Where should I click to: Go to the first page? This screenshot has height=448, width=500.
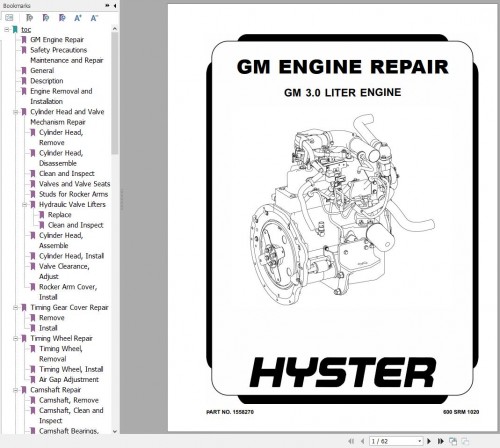[x=351, y=441]
